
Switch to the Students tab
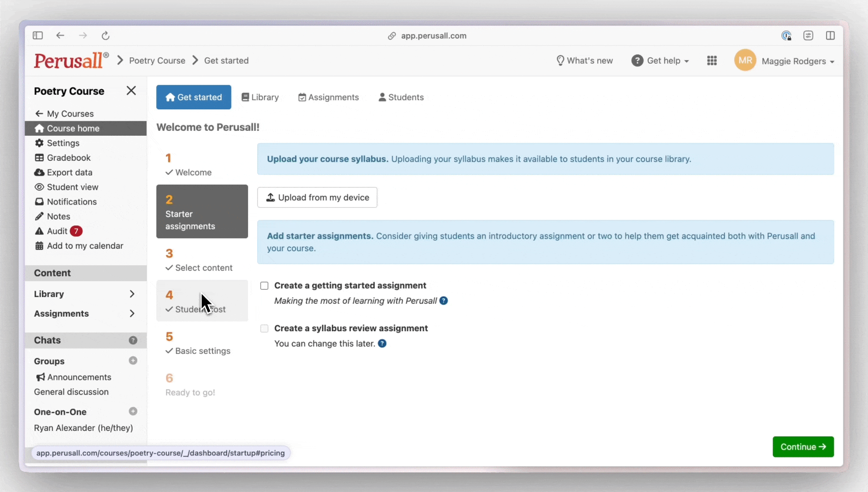click(401, 97)
